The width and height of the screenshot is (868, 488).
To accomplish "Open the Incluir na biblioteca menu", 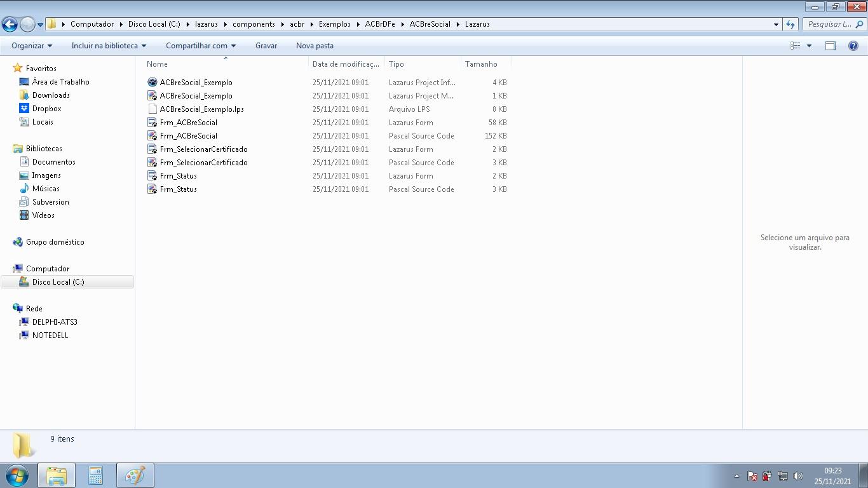I will click(x=109, y=46).
